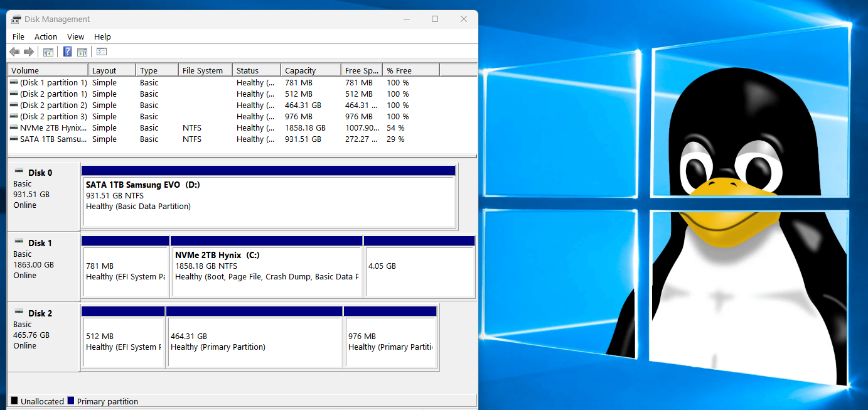Sort list by % Free column header
This screenshot has height=410, width=868.
click(x=399, y=71)
